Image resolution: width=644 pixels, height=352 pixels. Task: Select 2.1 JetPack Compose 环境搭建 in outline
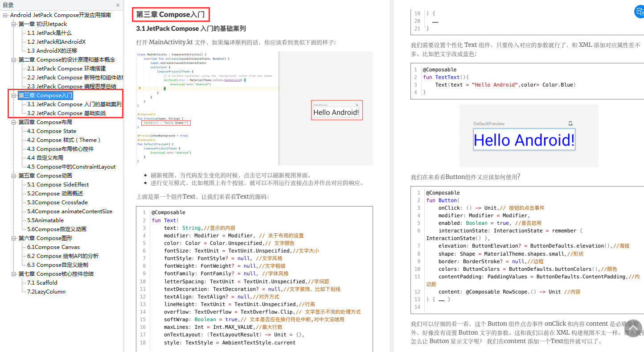pos(66,69)
